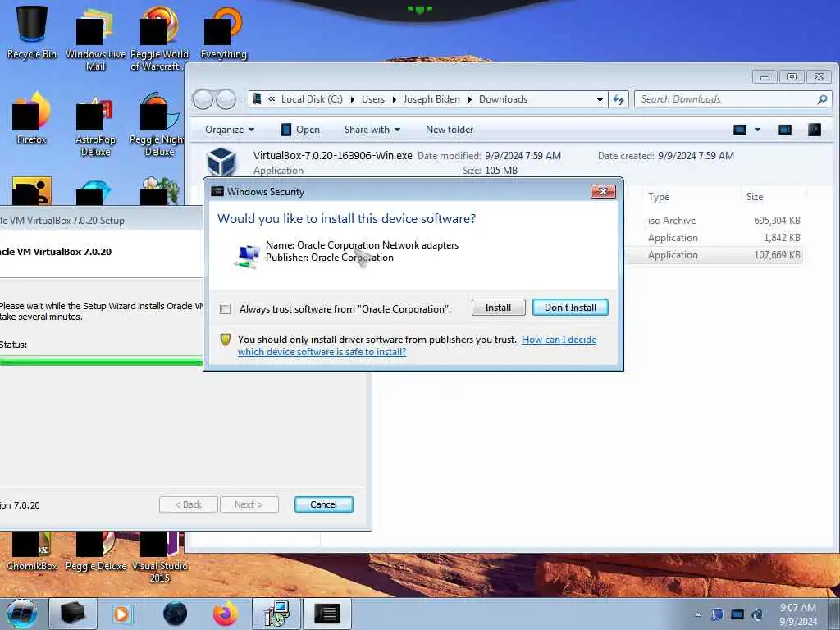Click the address bar refresh button
Viewport: 840px width, 630px height.
tap(619, 99)
